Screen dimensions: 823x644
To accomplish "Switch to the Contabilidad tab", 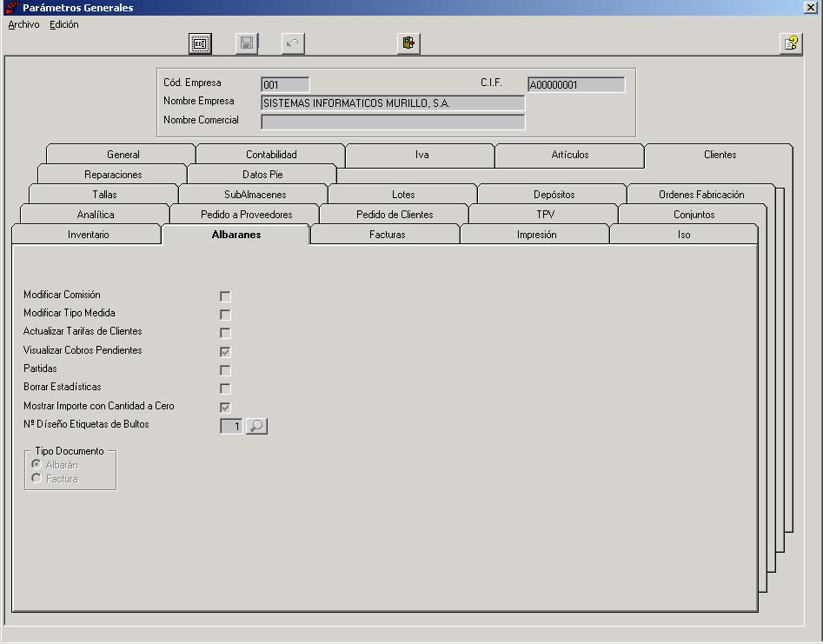I will tap(271, 155).
